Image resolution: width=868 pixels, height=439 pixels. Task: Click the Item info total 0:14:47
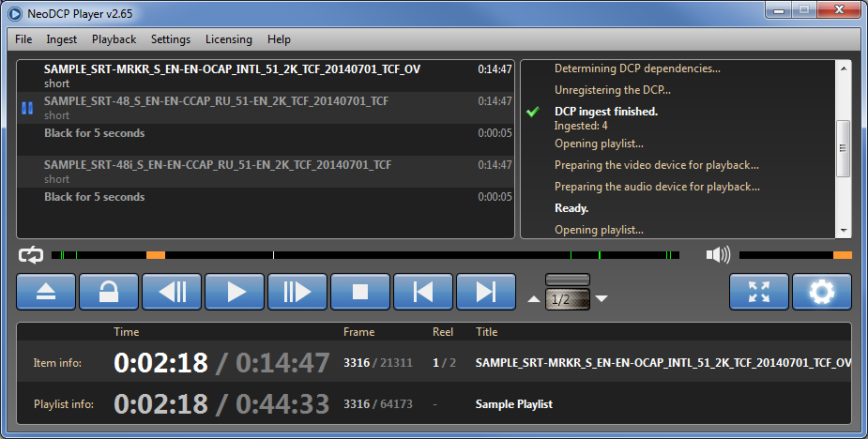tap(282, 363)
